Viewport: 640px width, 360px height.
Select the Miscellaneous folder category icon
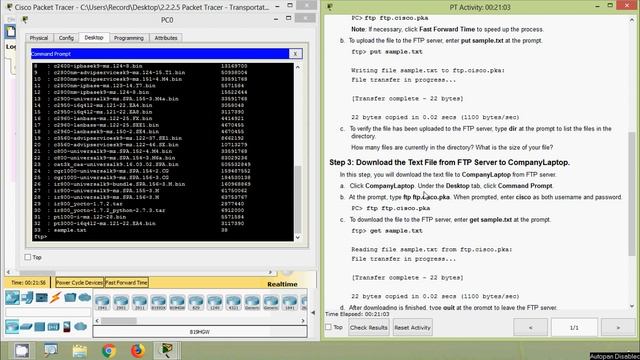click(70, 298)
